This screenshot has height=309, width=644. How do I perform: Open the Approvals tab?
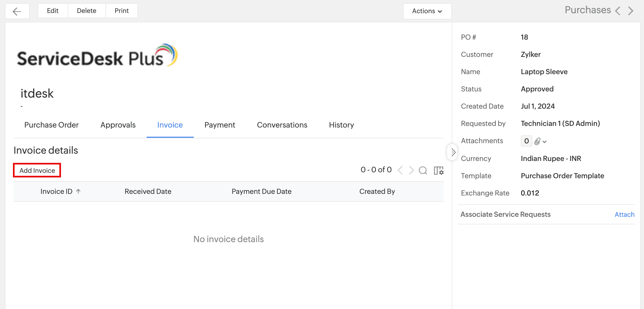coord(118,125)
